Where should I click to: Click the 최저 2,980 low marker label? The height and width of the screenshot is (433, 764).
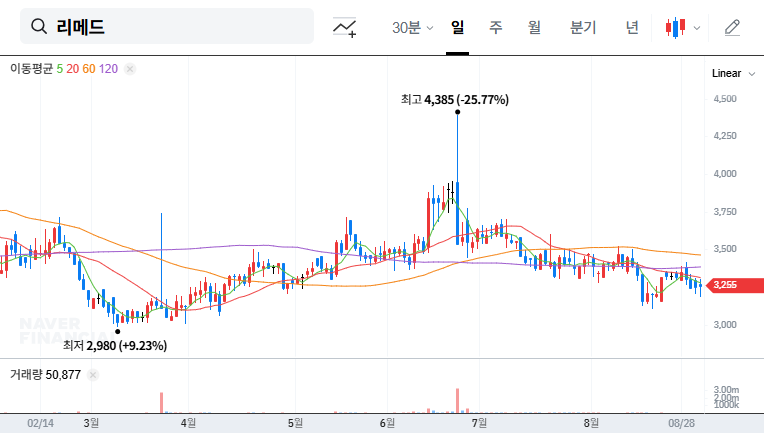click(x=115, y=346)
